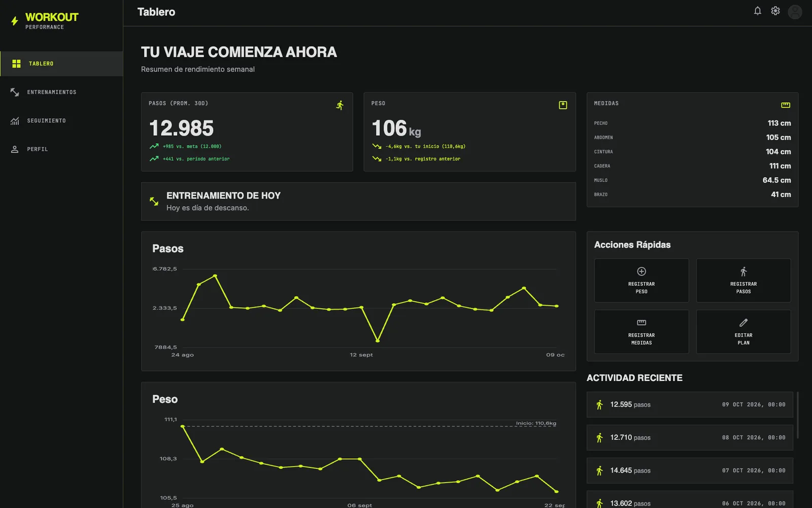The height and width of the screenshot is (508, 812).
Task: Click the trend-up icon next to +985 vs. meta
Action: (154, 146)
